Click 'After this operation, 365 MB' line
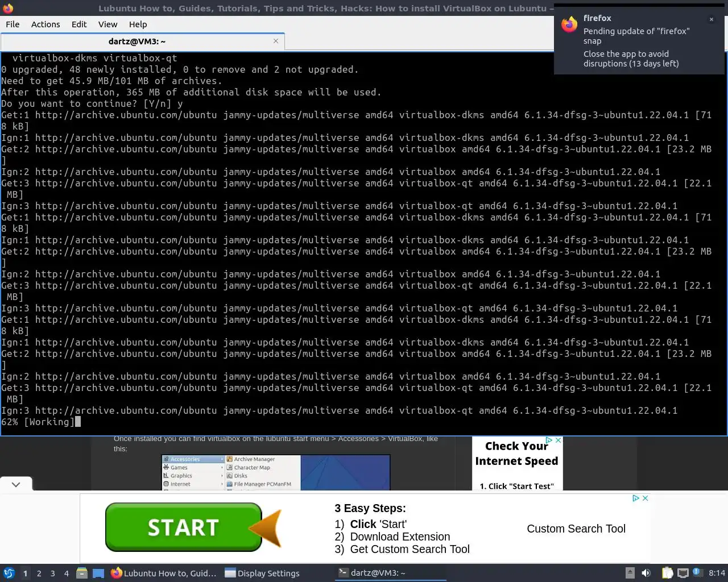728x582 pixels. click(191, 92)
